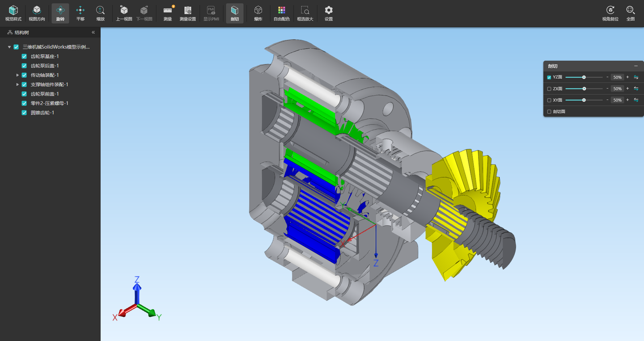
Task: Select the 平移 pan tool
Action: [80, 13]
